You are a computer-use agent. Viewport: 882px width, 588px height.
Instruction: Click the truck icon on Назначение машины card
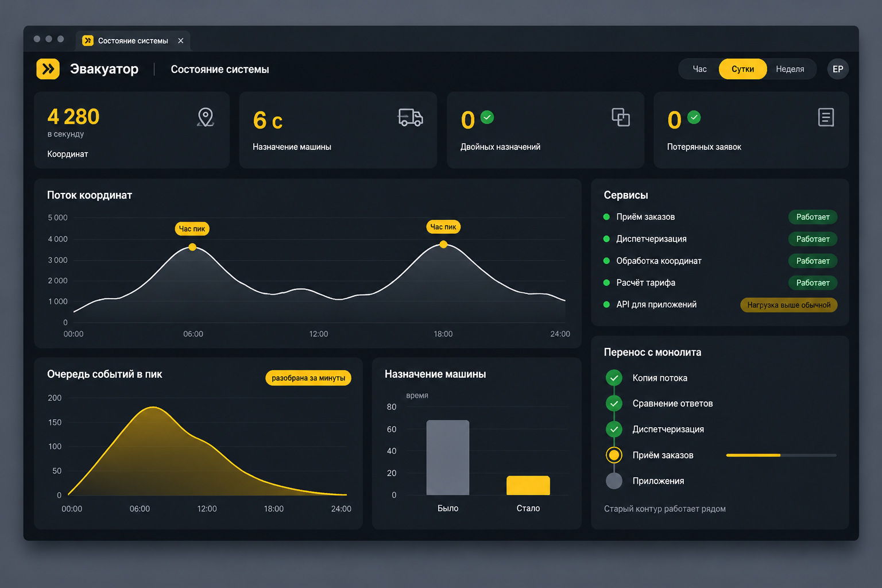click(x=410, y=118)
